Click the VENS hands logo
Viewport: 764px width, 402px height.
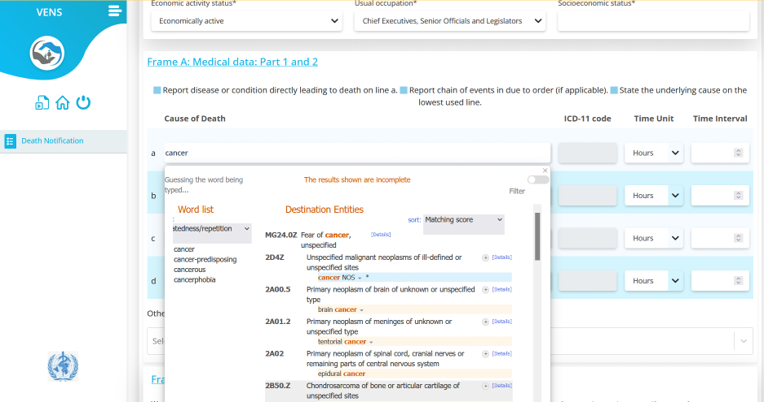click(47, 53)
